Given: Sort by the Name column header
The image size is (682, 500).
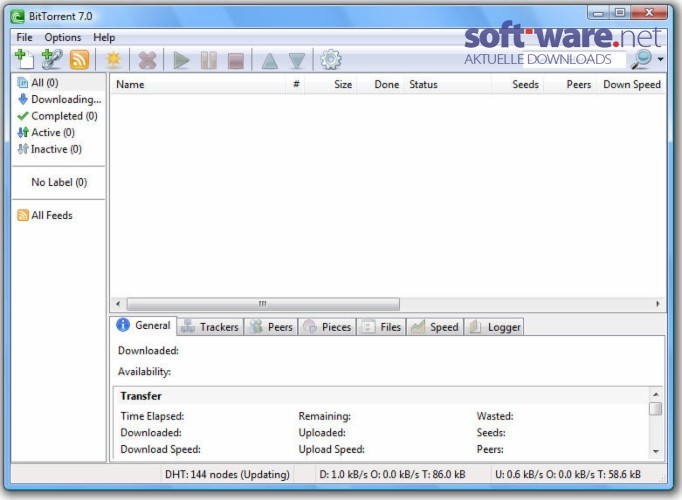Looking at the screenshot, I should coord(198,84).
